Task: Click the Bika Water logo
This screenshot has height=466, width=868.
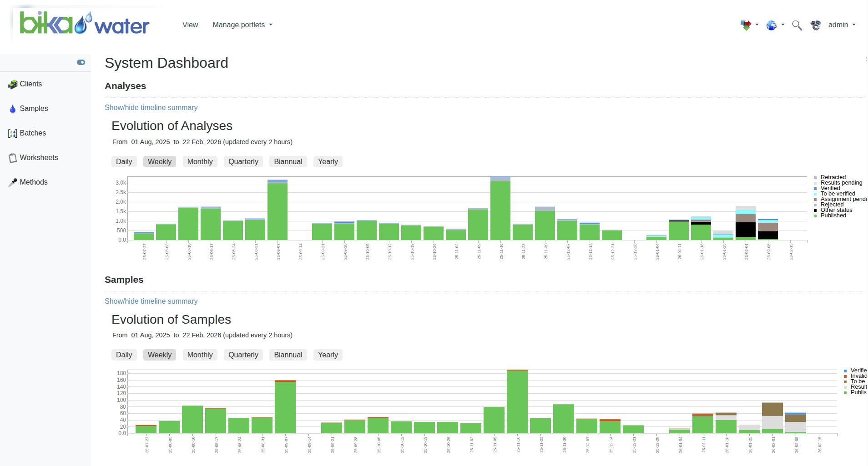Action: [x=84, y=24]
